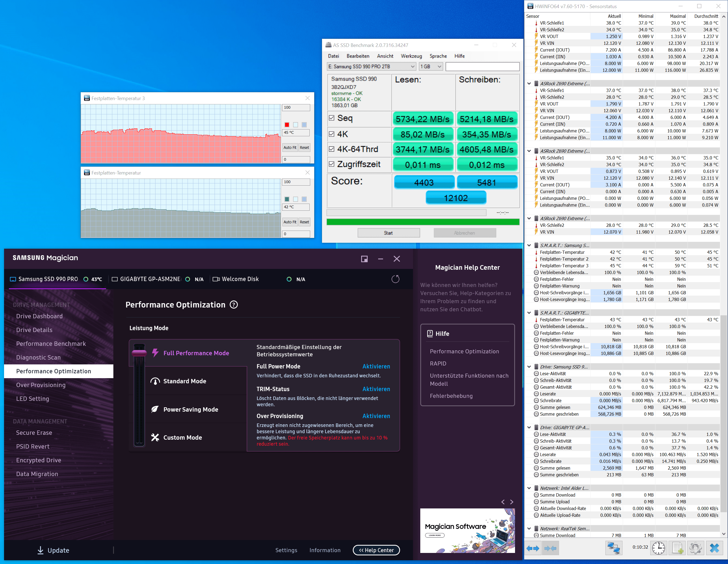Collapse S.M.A.R.T.: Samsung sensor group

click(x=529, y=245)
